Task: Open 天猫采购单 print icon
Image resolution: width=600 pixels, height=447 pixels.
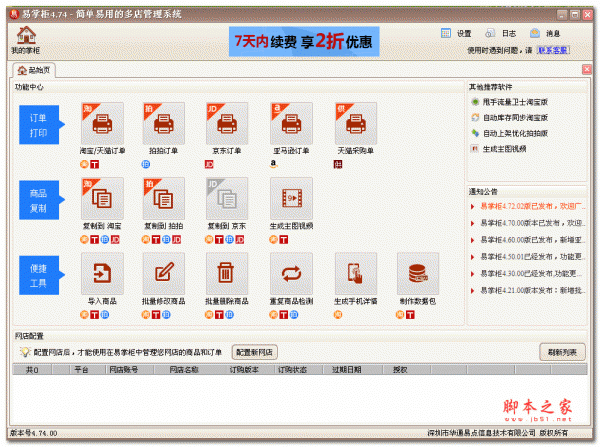Action: [x=356, y=123]
